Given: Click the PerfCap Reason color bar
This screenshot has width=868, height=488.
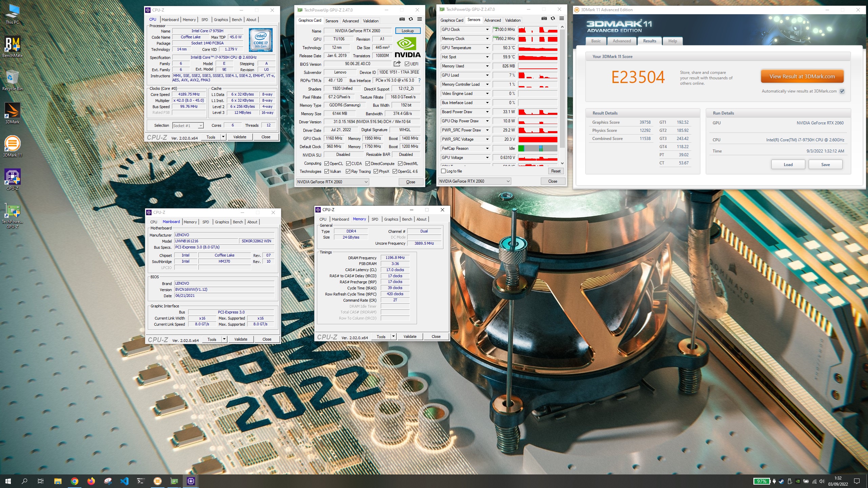Looking at the screenshot, I should [538, 148].
